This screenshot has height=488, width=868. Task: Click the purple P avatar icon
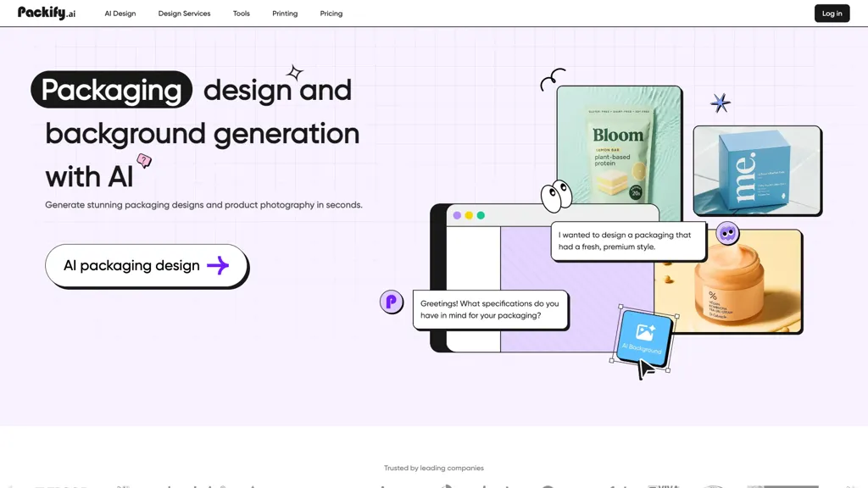pos(392,302)
